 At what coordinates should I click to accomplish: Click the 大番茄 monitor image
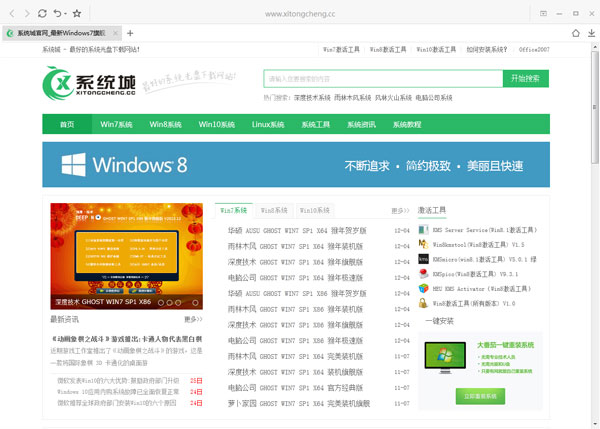tap(445, 357)
